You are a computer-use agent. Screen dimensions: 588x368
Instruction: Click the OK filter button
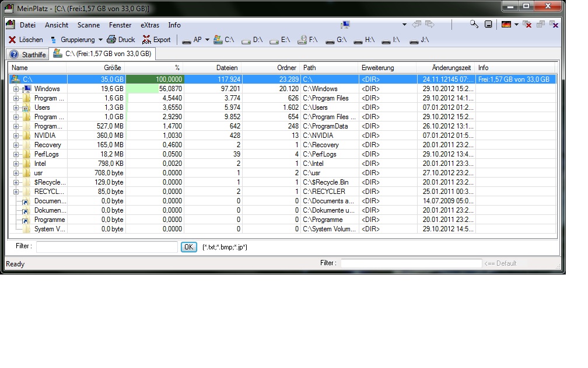coord(188,247)
